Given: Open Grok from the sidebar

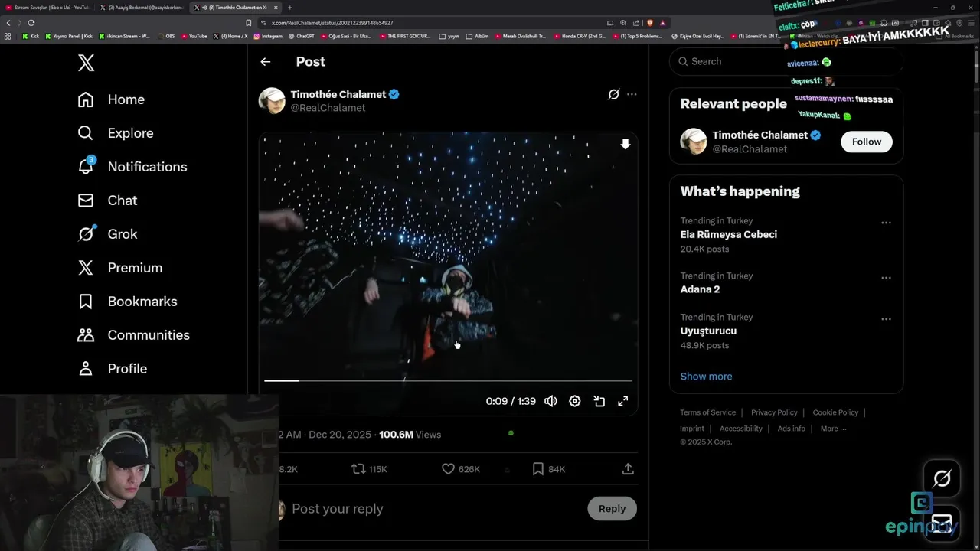Looking at the screenshot, I should click(107, 234).
